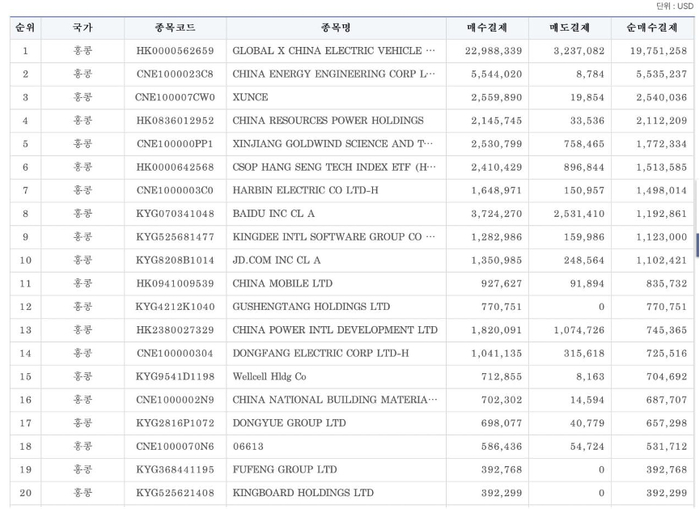Image resolution: width=700 pixels, height=509 pixels.
Task: Click net buy value 5,535,237
Action: tap(662, 74)
